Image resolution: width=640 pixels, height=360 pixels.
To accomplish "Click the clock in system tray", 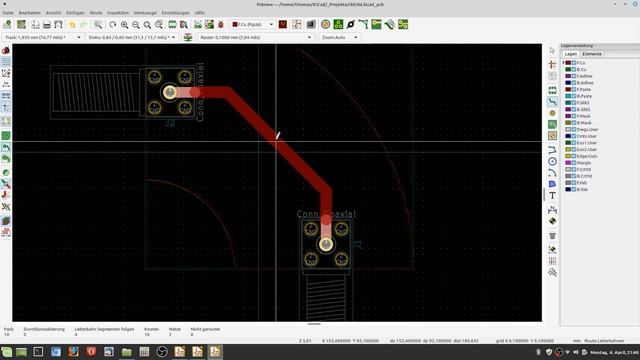I will tap(614, 352).
